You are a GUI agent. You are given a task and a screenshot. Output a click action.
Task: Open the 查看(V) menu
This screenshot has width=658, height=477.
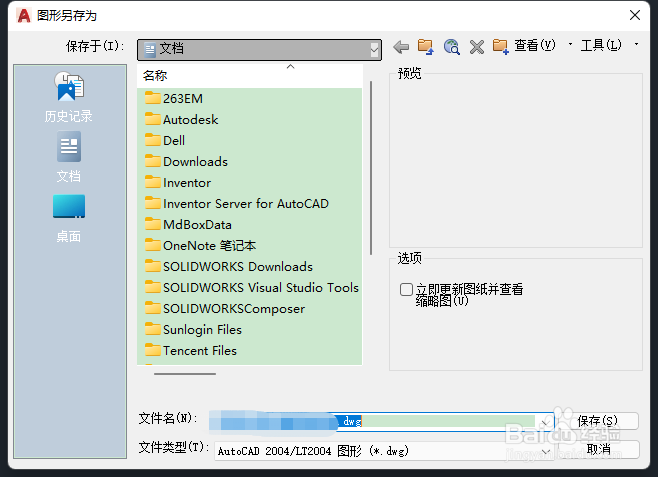535,45
